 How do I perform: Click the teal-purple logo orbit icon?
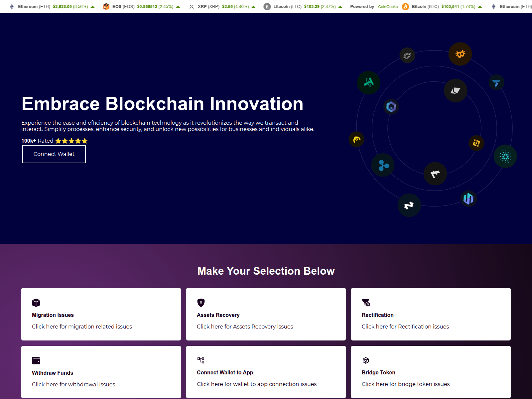(x=468, y=199)
